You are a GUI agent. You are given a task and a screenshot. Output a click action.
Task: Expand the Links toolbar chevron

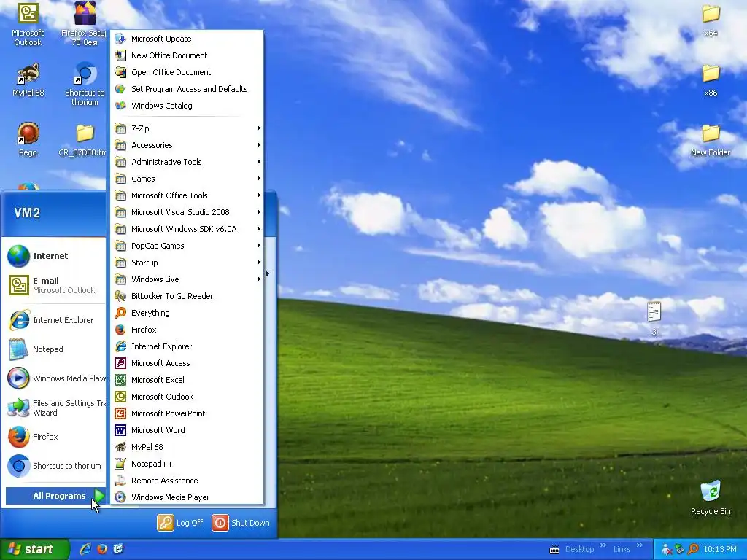(639, 545)
